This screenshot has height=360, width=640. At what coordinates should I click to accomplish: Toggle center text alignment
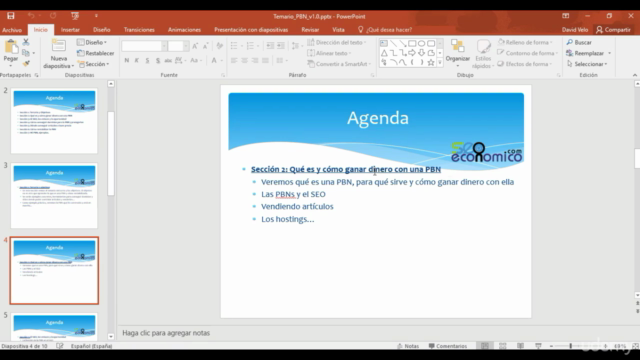point(244,60)
